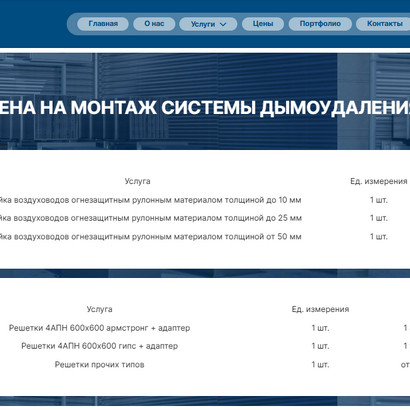Click the row for материалом толщиной до 25 мм
Image resolution: width=410 pixels, height=410 pixels.
[x=205, y=218]
